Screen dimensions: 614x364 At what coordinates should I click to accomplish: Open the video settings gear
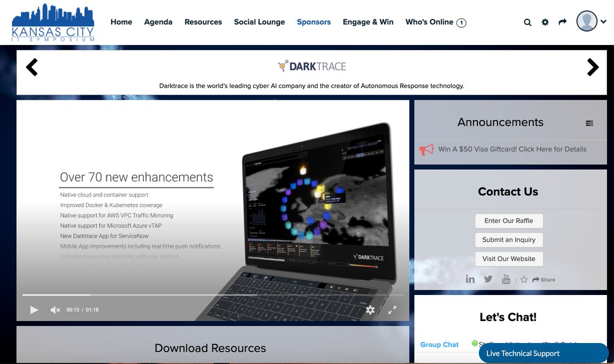(x=370, y=310)
